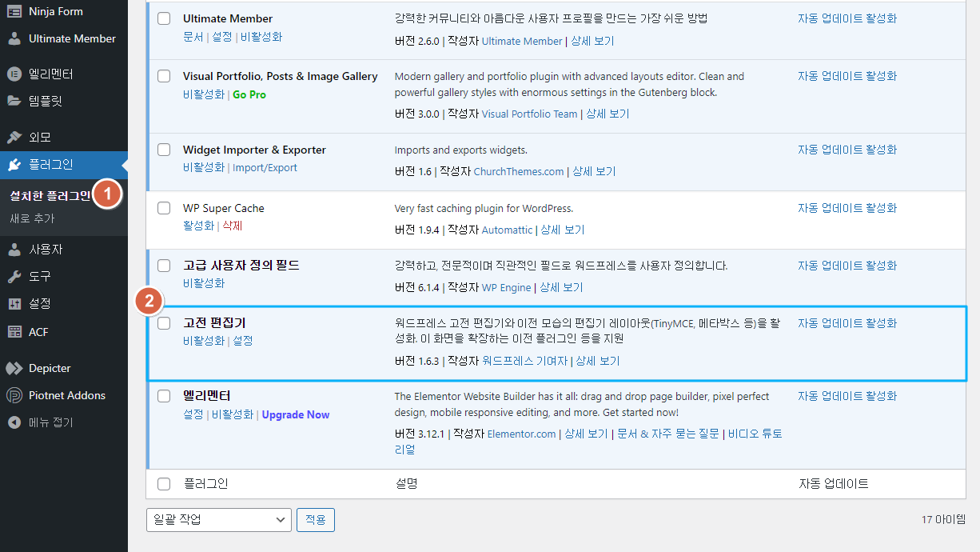Click the 적용 apply button
Image resolution: width=980 pixels, height=552 pixels.
point(316,520)
